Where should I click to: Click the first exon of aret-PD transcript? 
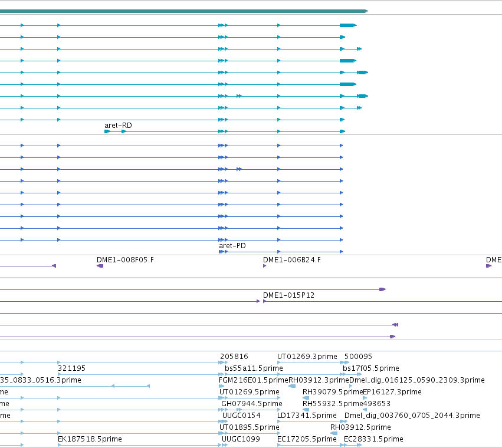click(x=221, y=252)
